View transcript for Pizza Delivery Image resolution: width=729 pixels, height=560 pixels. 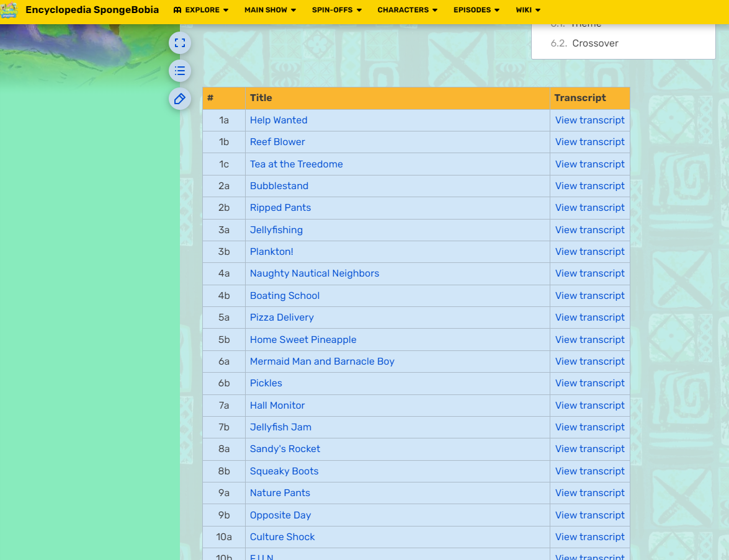click(x=589, y=318)
